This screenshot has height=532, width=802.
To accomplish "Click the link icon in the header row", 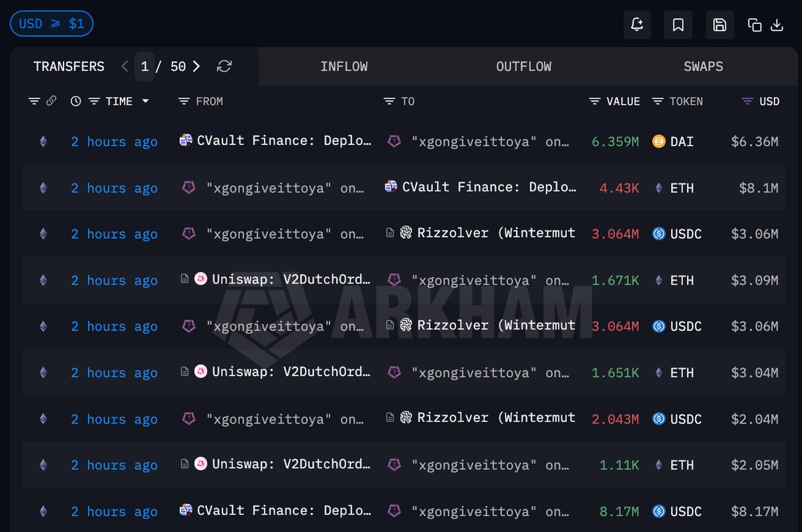I will pyautogui.click(x=51, y=101).
